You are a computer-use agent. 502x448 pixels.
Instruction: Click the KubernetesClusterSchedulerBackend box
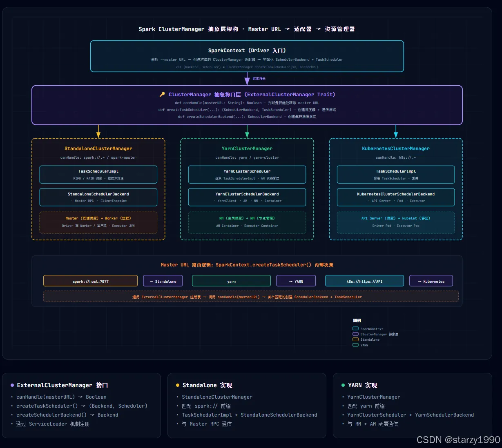(396, 197)
